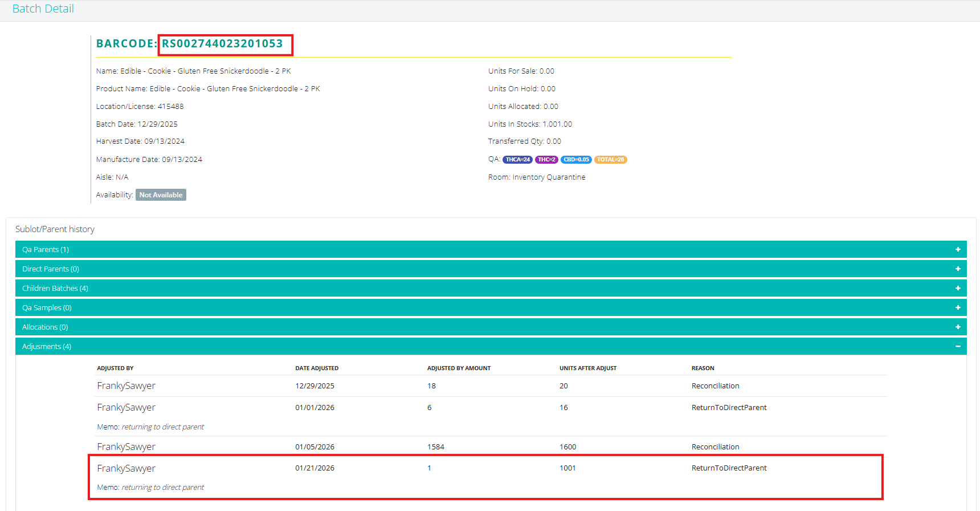The image size is (980, 511).
Task: Click plus icon on Allocations row
Action: 958,327
